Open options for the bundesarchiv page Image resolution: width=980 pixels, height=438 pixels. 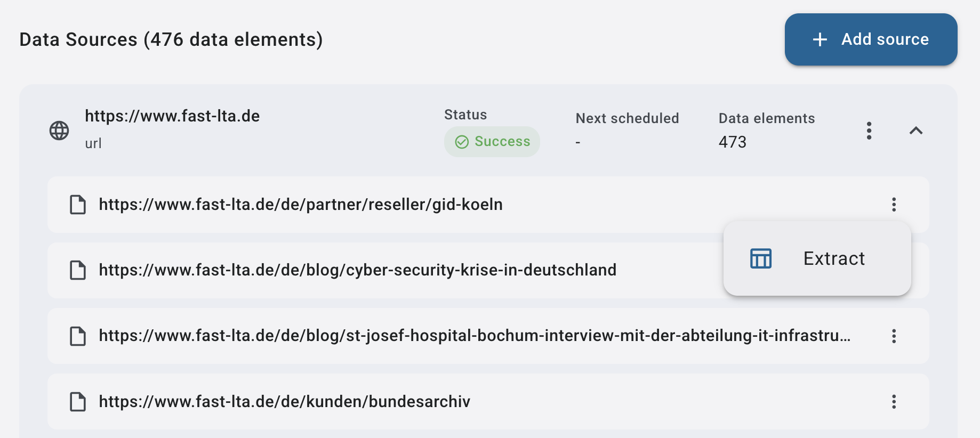(x=894, y=402)
